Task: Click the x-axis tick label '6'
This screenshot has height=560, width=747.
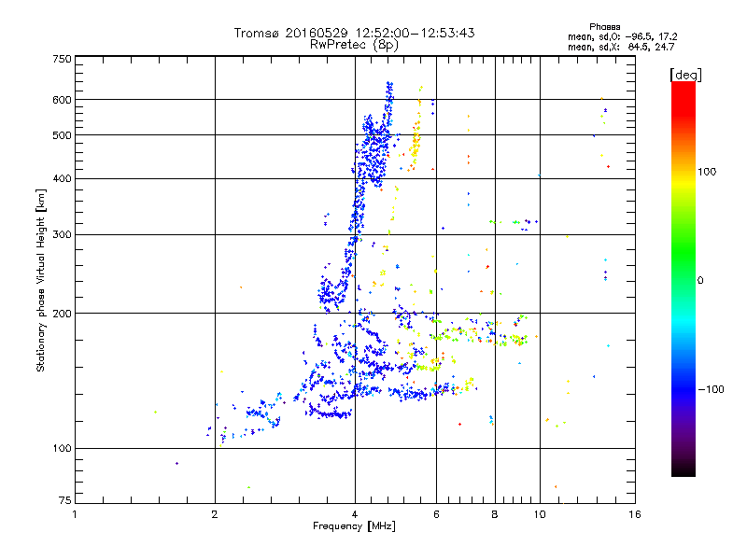Action: click(x=436, y=514)
